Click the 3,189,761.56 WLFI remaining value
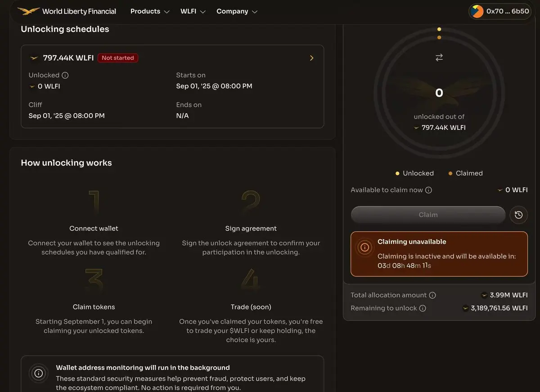The height and width of the screenshot is (392, 540). 499,308
